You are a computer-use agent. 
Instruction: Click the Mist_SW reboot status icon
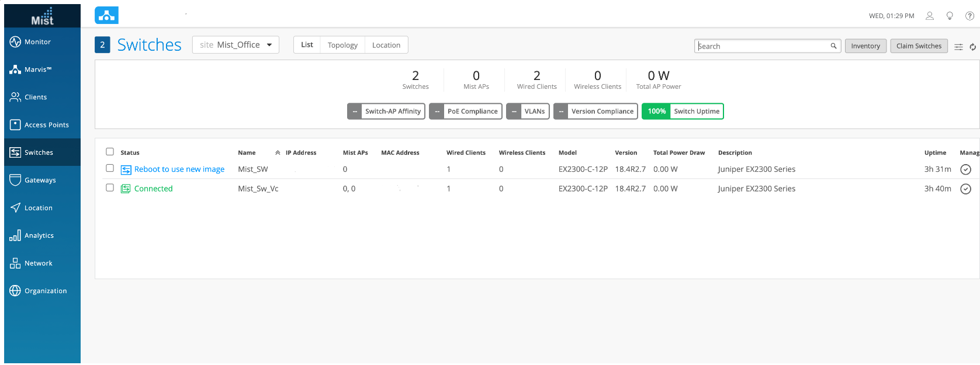126,169
